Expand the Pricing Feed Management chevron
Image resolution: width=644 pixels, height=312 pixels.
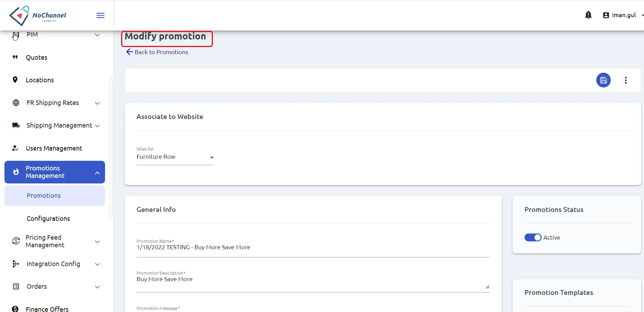(97, 242)
